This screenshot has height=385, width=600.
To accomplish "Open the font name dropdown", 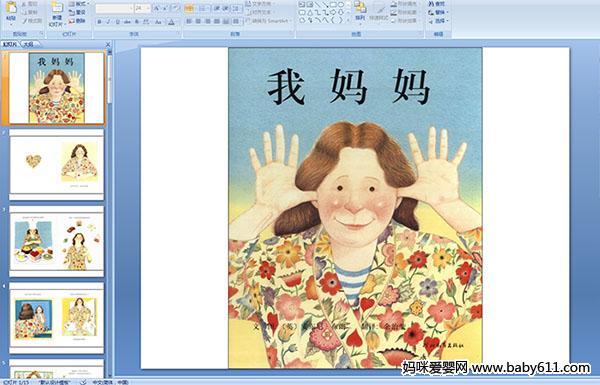I will pyautogui.click(x=131, y=8).
